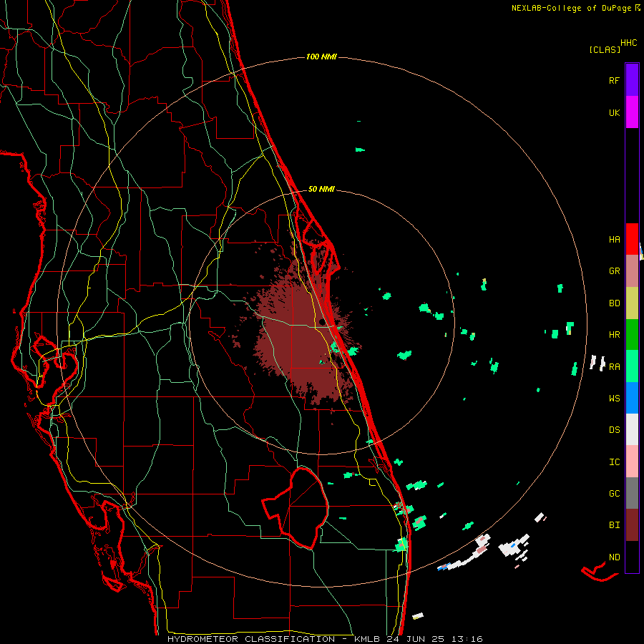644x644 pixels.
Task: Click the 'WS' legend label
Action: [x=615, y=399]
